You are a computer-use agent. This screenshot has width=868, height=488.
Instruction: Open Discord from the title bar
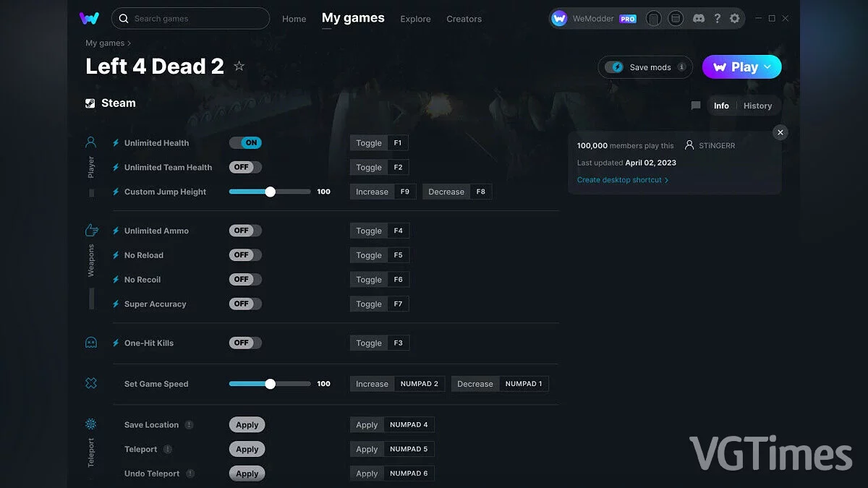click(698, 18)
